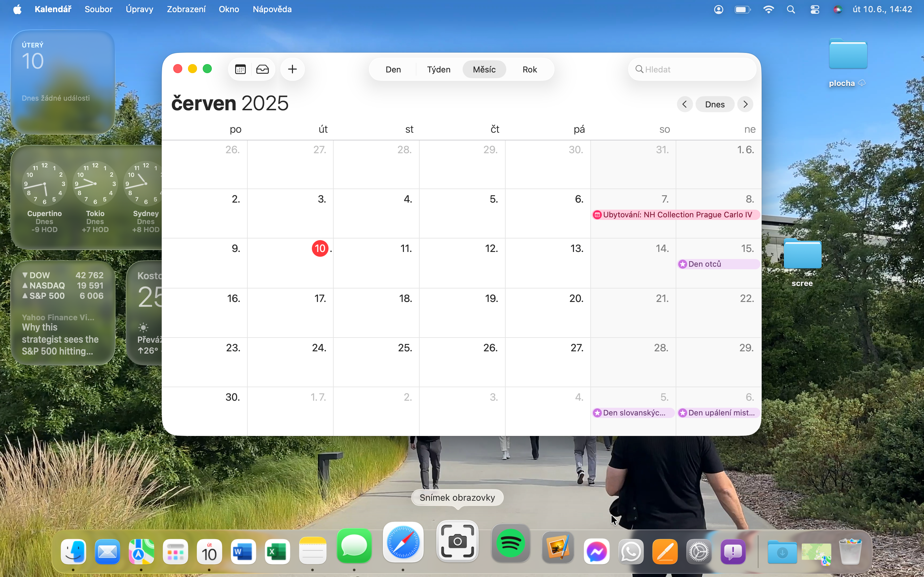Open Spotlight search in menu bar
The image size is (924, 577).
point(791,10)
